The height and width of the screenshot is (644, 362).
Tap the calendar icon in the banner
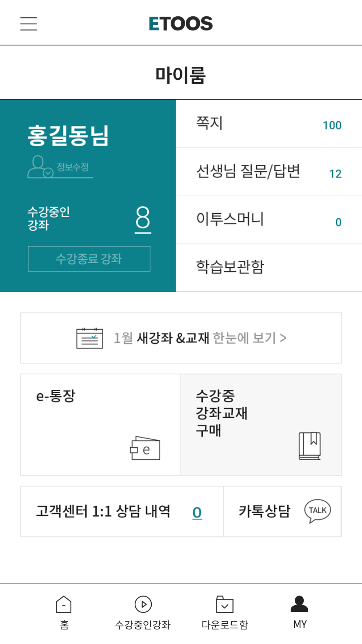[x=89, y=338]
